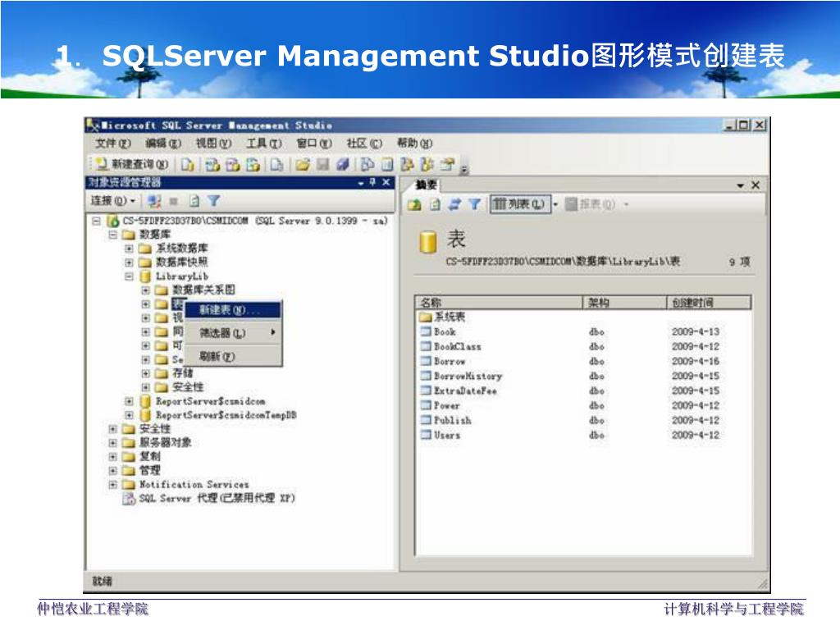Click the Refresh icon in Object Explorer toolbar
840x630 pixels.
[x=194, y=201]
